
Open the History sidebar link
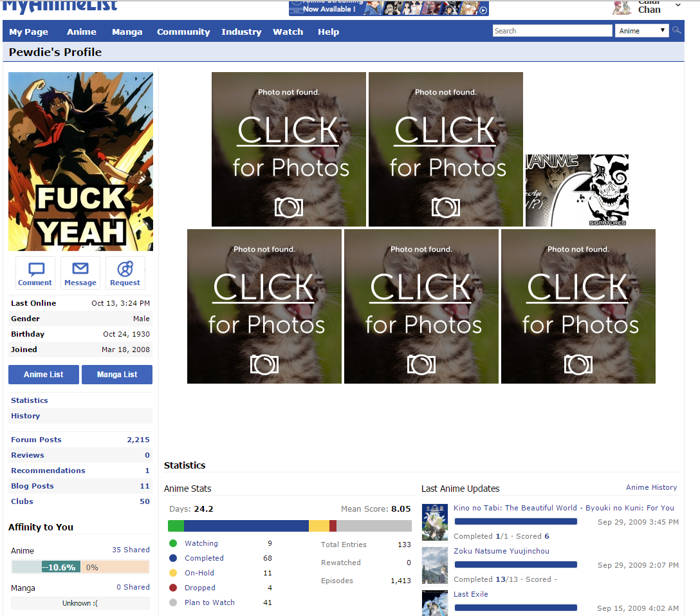tap(26, 416)
